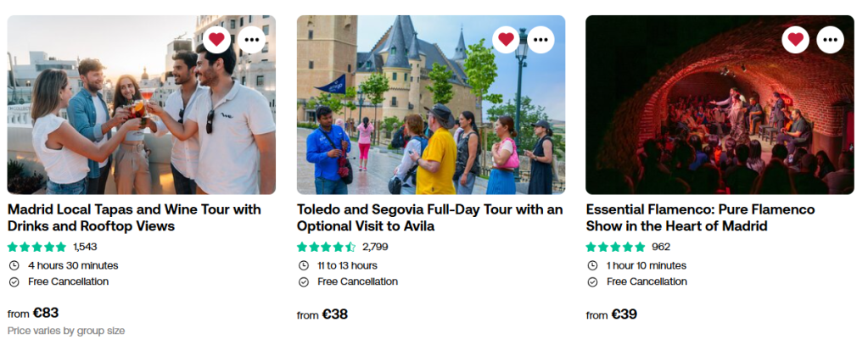Click the star rating on Flamenco show
This screenshot has height=345, width=868.
point(616,247)
